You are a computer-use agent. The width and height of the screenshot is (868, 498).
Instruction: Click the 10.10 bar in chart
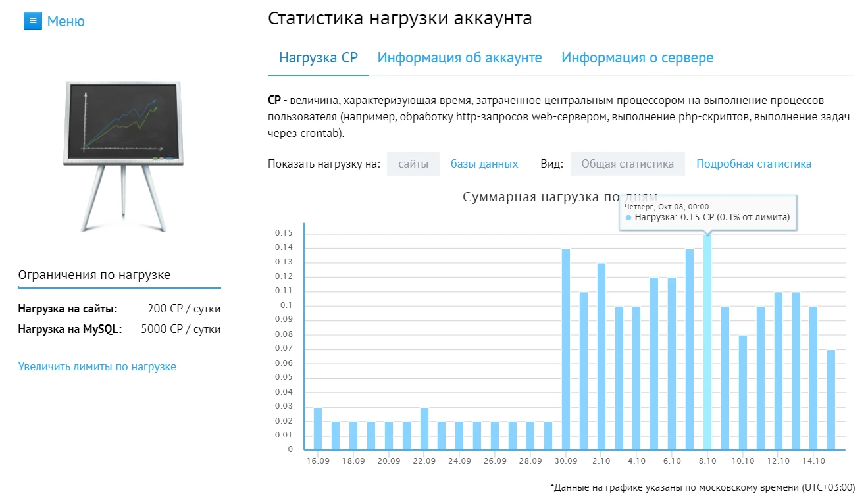743,393
